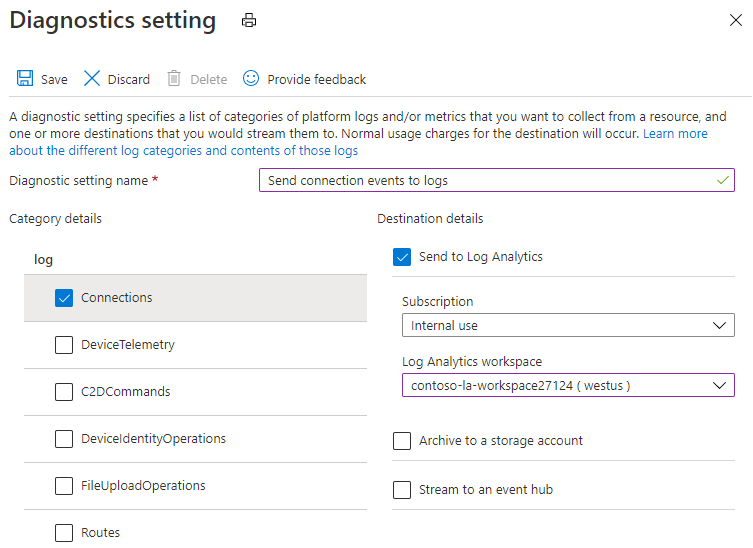Open the Subscription dropdown

click(x=567, y=325)
